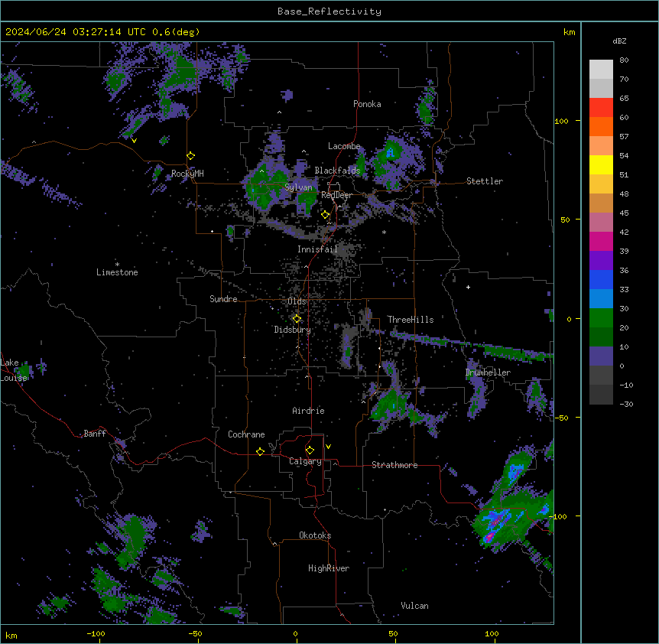The width and height of the screenshot is (659, 644).
Task: Click the Sylvan label
Action: 299,187
